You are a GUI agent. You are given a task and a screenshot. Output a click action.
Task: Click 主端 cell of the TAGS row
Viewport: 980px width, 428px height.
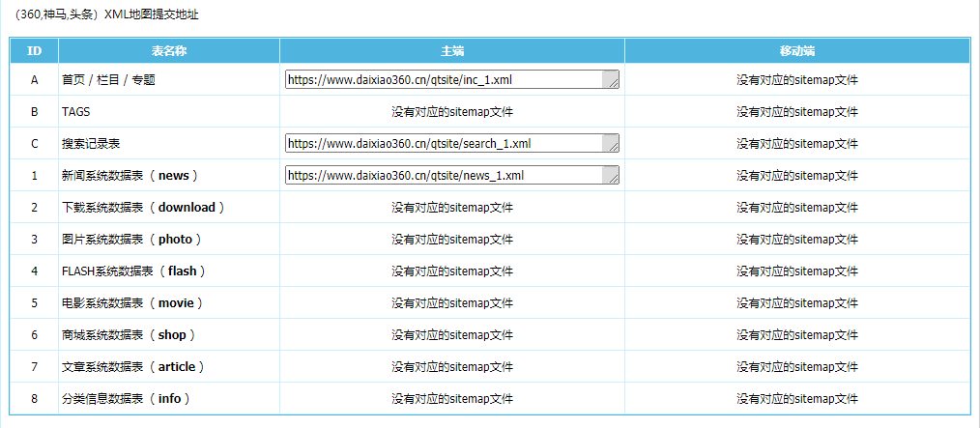click(452, 112)
